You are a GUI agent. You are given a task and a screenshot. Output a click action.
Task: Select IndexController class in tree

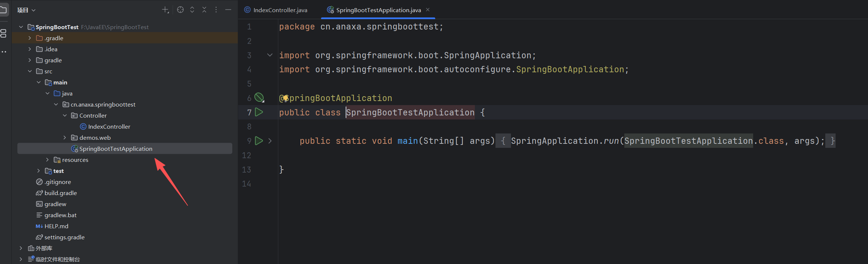[x=109, y=126]
